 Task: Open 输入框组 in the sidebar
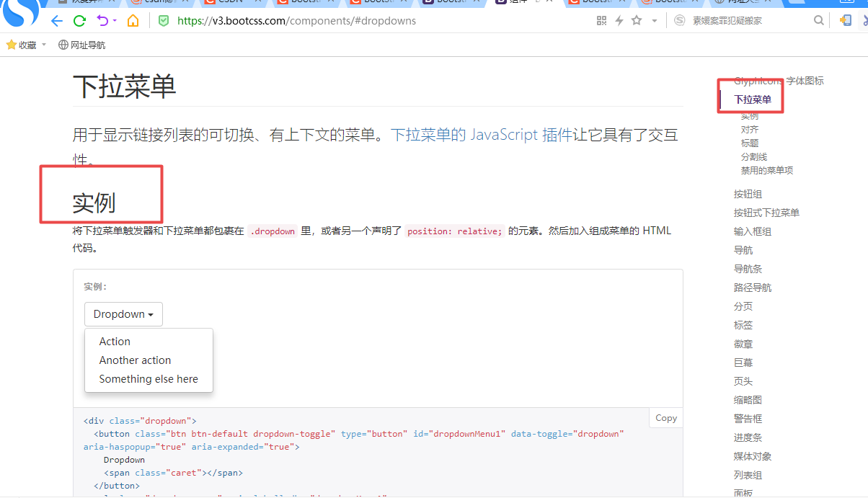click(753, 231)
